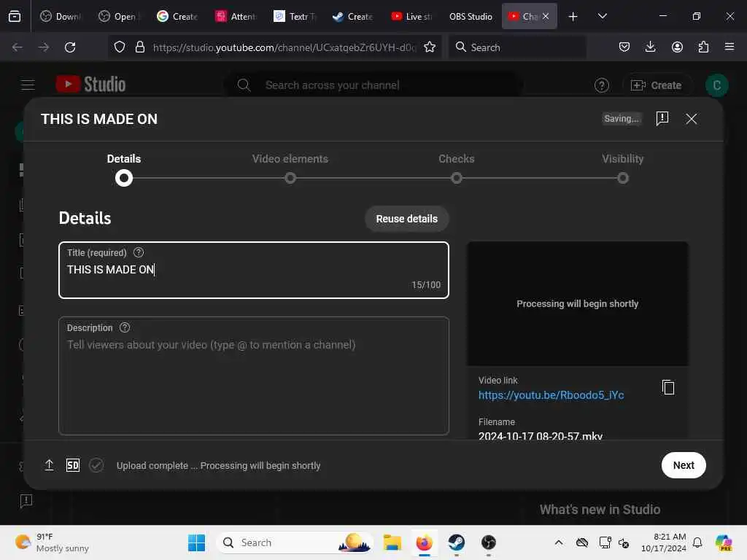Click the video preview processing thumbnail
747x560 pixels.
point(578,304)
